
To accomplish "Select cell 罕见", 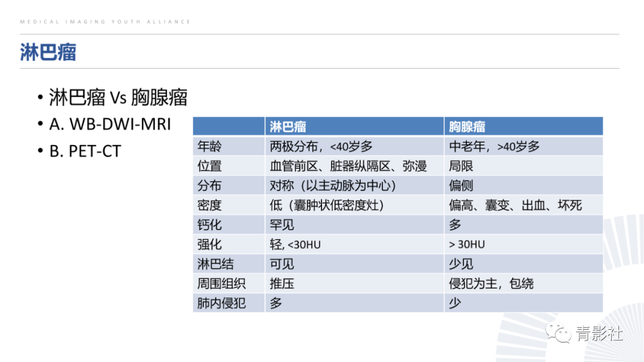I will 354,225.
